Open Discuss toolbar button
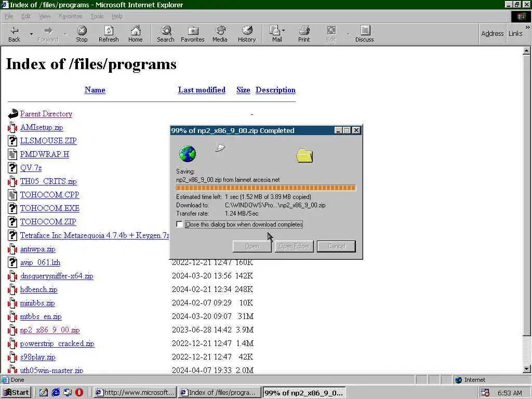 (364, 34)
